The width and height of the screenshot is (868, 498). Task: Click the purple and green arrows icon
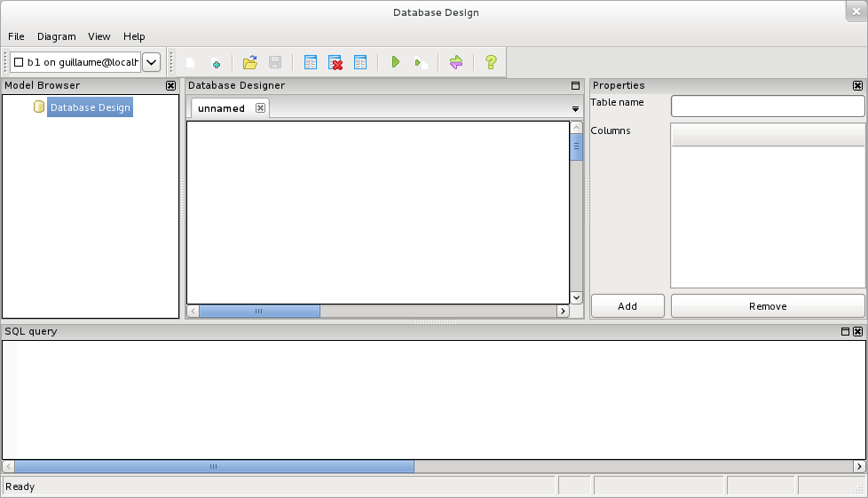456,63
